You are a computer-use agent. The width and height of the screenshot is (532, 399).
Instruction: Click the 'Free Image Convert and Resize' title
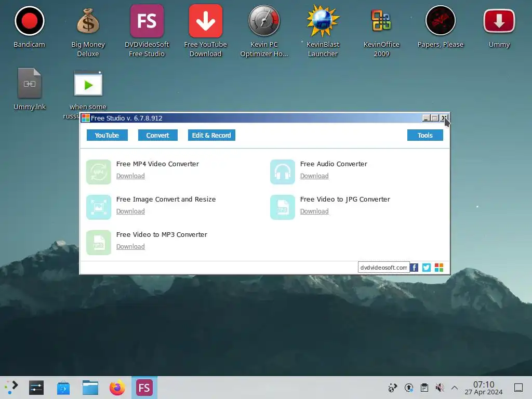pyautogui.click(x=166, y=199)
